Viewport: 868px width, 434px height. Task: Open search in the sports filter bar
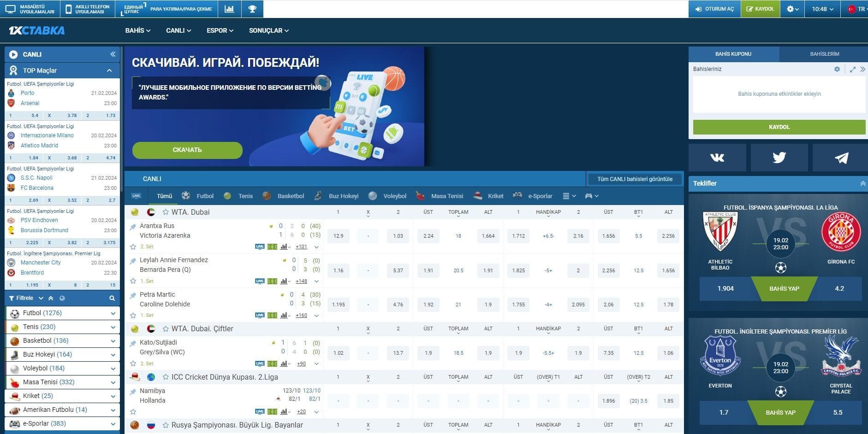[x=112, y=298]
